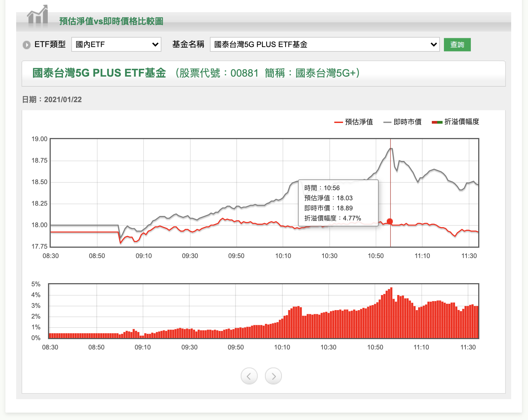Open the ETF類型 dropdown showing 國內ETF
The height and width of the screenshot is (420, 528).
(x=116, y=44)
